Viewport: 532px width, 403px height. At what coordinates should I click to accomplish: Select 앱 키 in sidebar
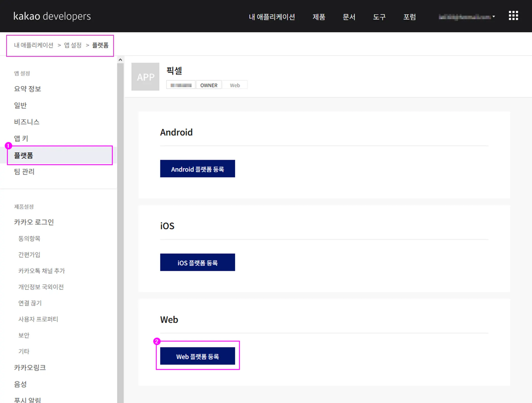tap(21, 139)
